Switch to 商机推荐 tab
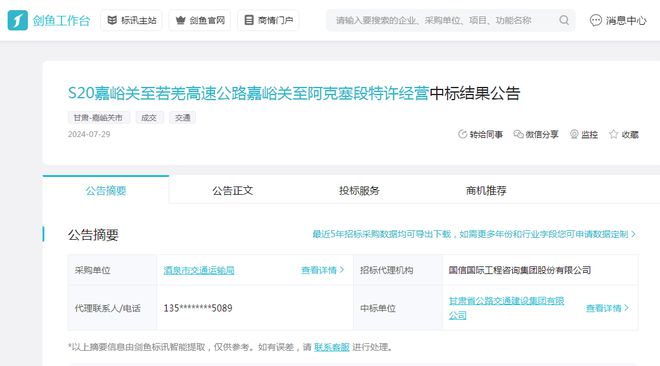Screen dimensions: 660x366 coord(486,191)
